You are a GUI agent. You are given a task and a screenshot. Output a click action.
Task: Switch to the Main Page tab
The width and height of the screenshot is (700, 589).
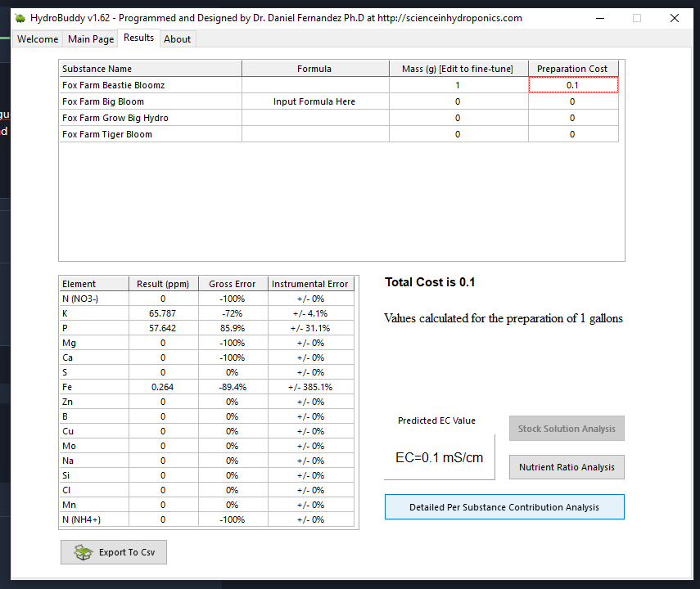coord(91,39)
